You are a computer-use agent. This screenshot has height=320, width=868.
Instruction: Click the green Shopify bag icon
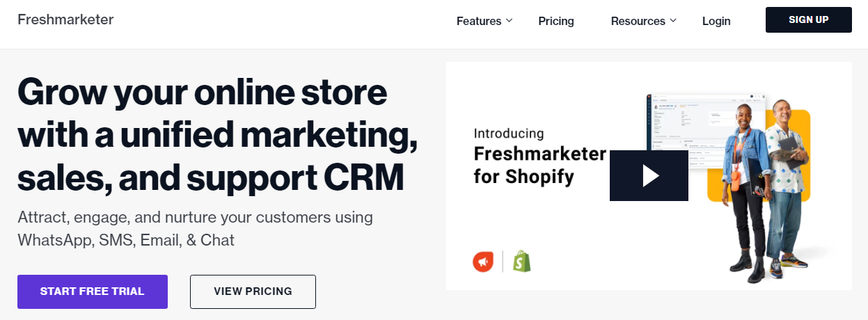pyautogui.click(x=521, y=261)
